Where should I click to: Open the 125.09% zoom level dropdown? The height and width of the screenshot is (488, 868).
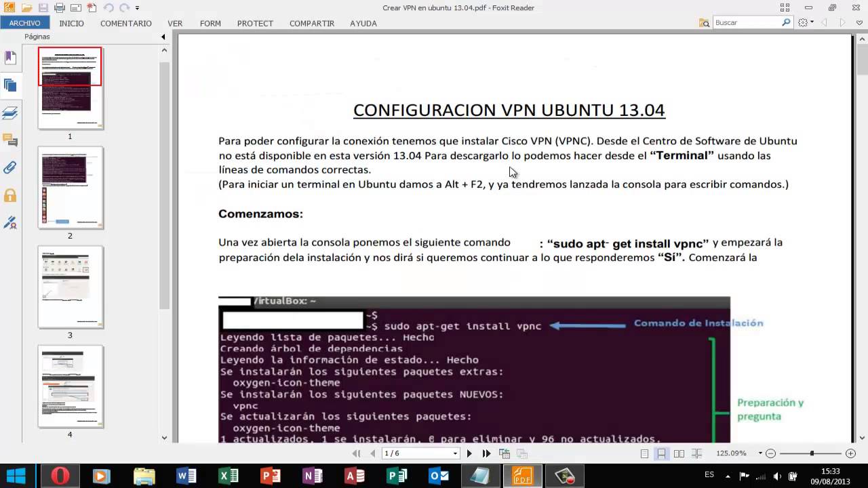[760, 453]
